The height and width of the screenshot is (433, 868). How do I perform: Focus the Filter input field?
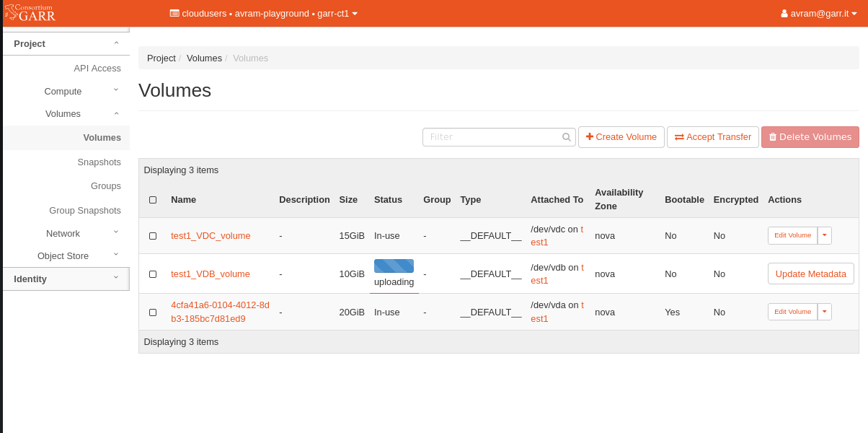pyautogui.click(x=499, y=137)
